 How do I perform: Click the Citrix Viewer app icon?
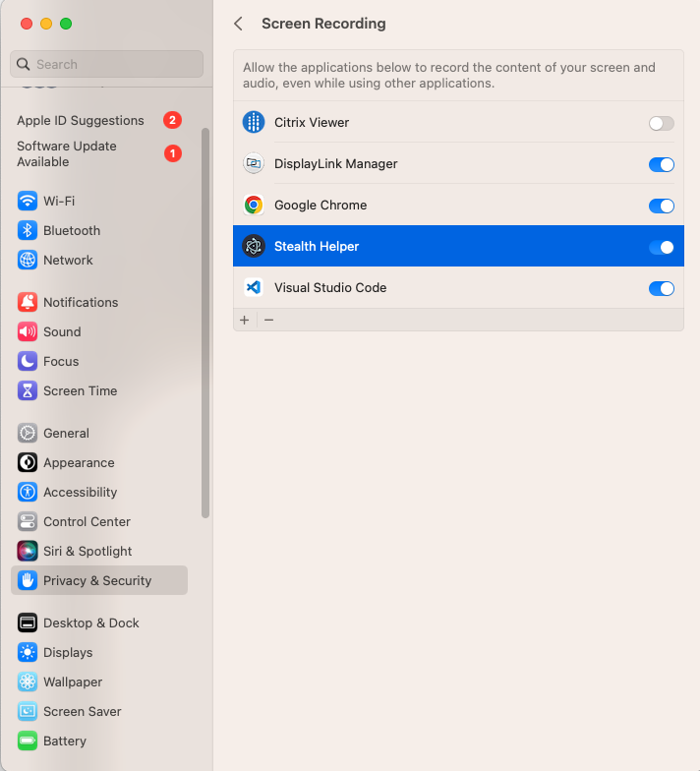click(x=254, y=122)
